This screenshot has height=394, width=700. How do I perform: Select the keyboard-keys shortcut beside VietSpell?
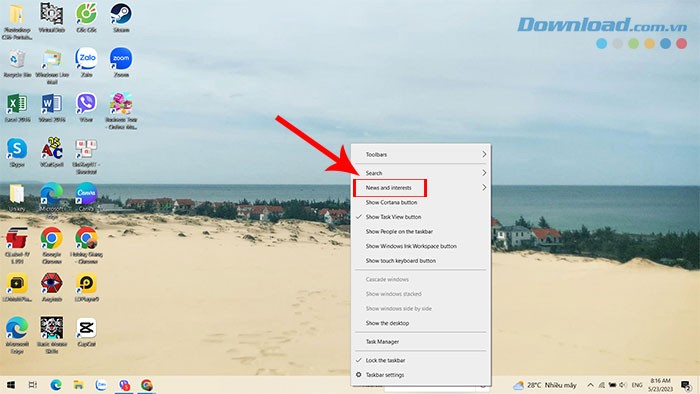click(x=86, y=156)
